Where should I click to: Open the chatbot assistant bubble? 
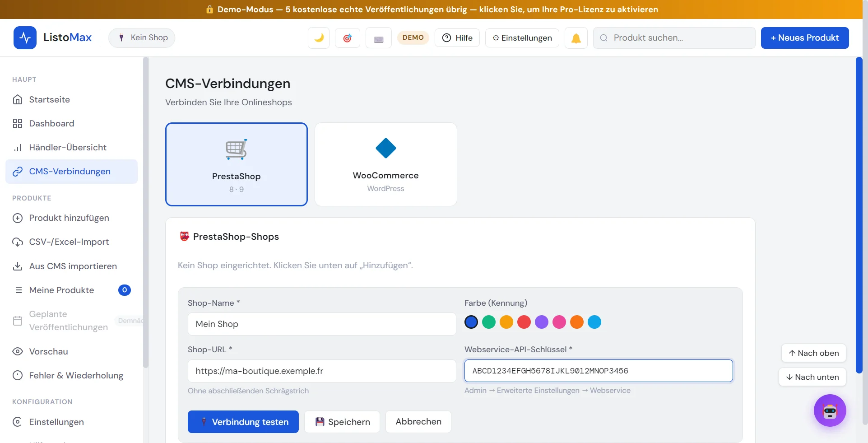coord(830,410)
